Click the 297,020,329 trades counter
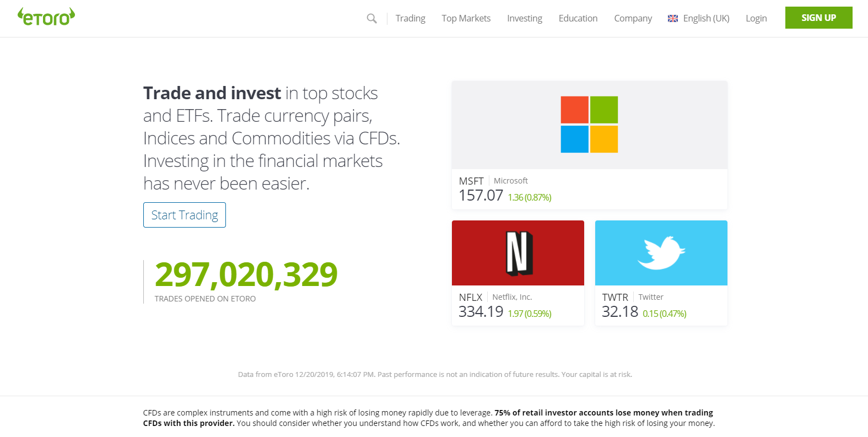The height and width of the screenshot is (437, 868). coord(246,274)
